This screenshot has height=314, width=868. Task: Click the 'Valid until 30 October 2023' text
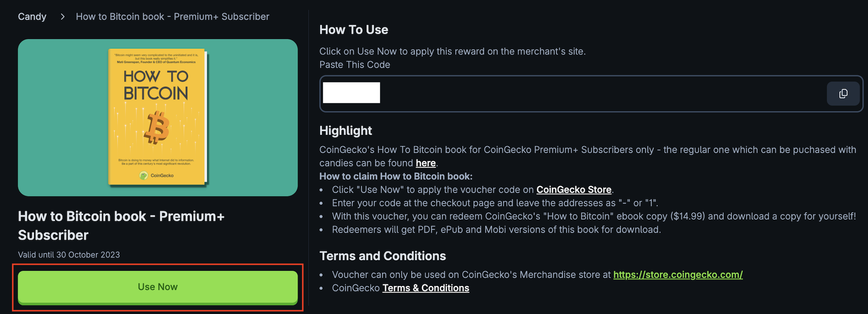click(69, 255)
